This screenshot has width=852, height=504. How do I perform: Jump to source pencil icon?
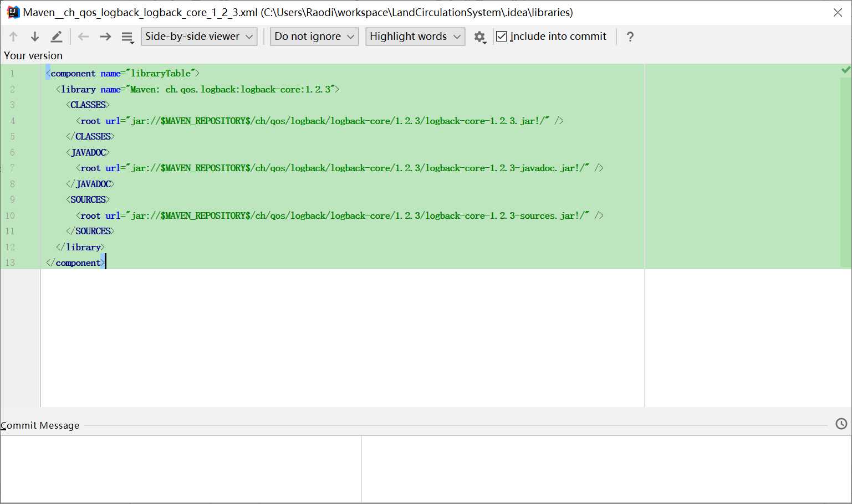[57, 37]
